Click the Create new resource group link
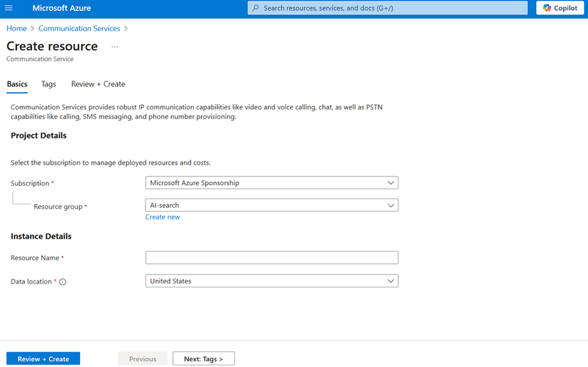The width and height of the screenshot is (588, 367). click(163, 217)
